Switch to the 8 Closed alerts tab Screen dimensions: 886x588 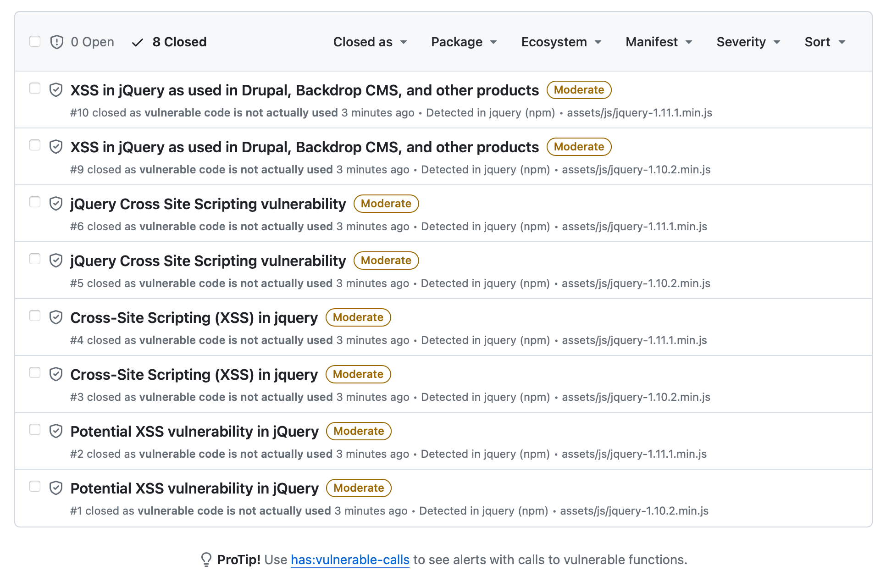[179, 42]
